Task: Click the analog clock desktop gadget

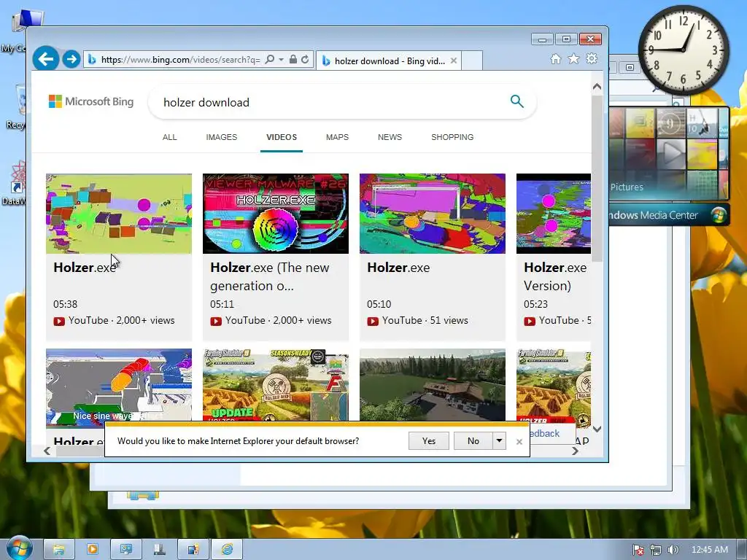Action: point(684,50)
